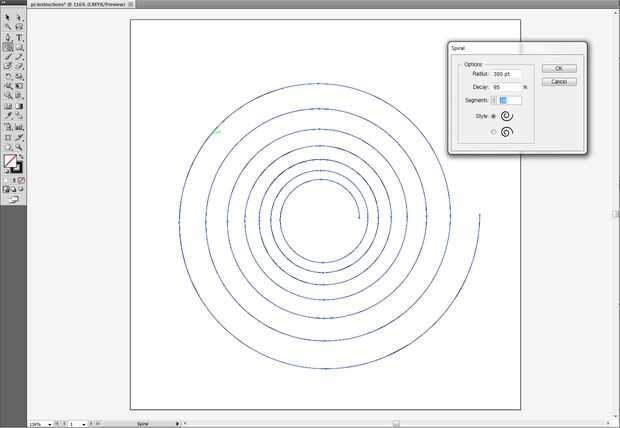
Task: Select the Mesh tool
Action: (8, 106)
